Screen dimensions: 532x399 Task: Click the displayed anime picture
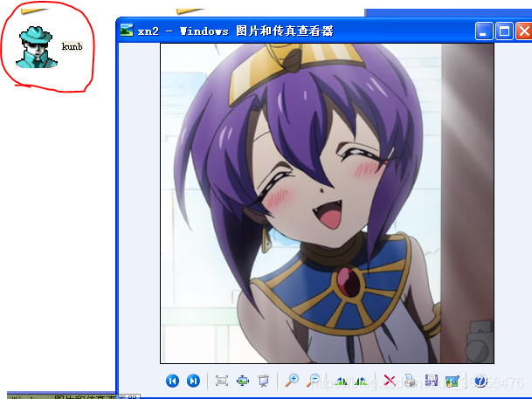[x=327, y=203]
